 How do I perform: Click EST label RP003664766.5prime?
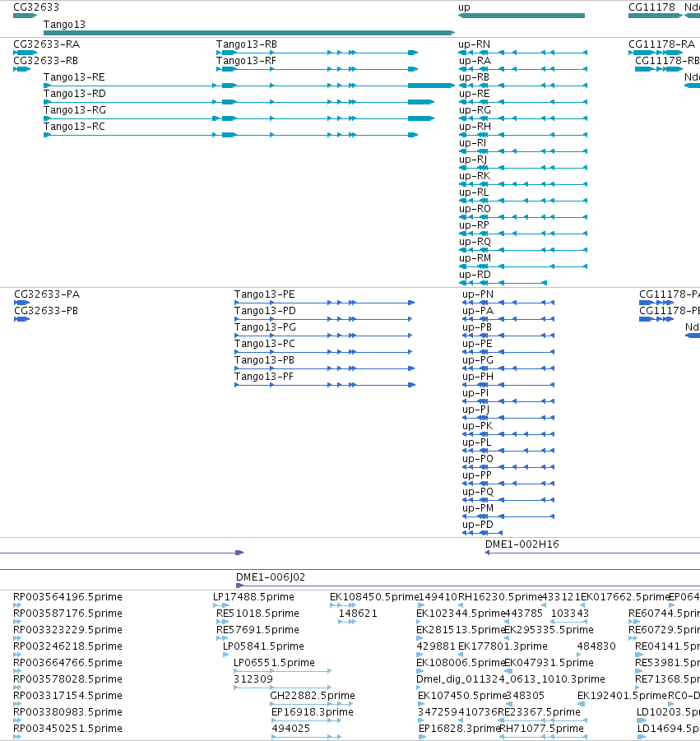tap(67, 663)
